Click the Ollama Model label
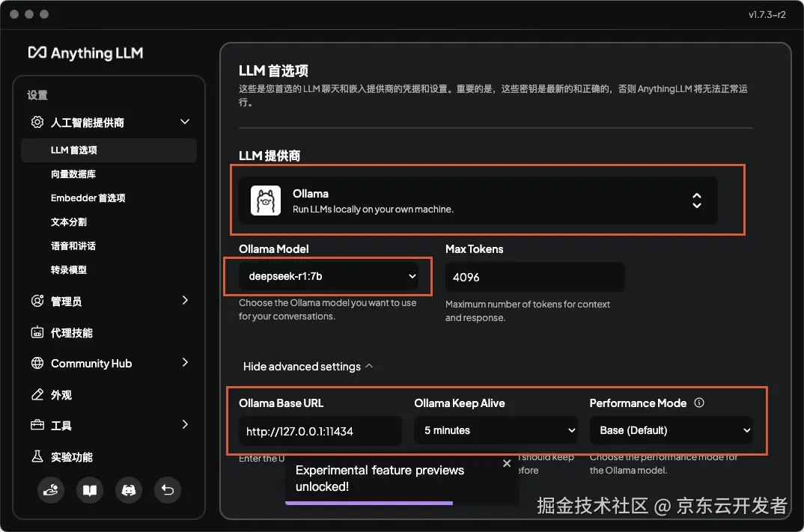804x532 pixels. (273, 249)
